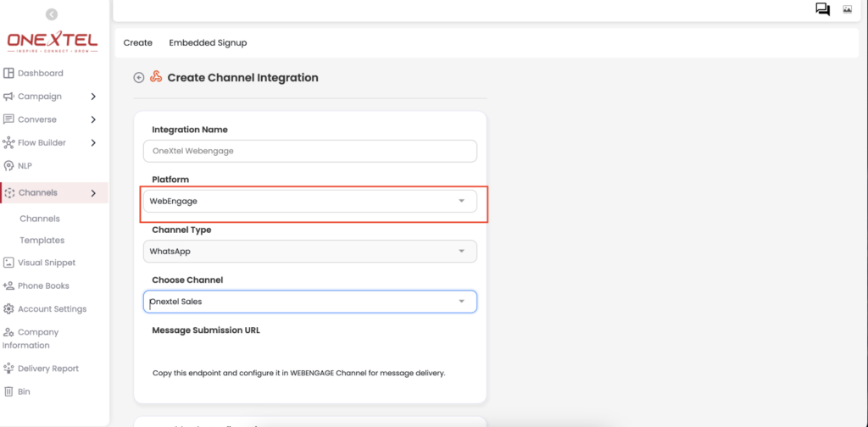Click the Integration Name input field

coord(310,151)
